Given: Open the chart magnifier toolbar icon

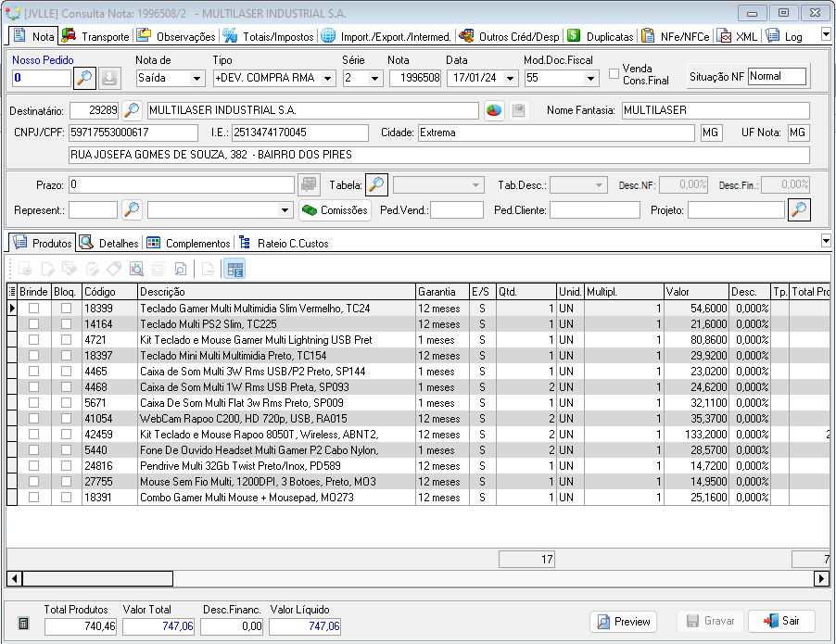Looking at the screenshot, I should coord(136,269).
